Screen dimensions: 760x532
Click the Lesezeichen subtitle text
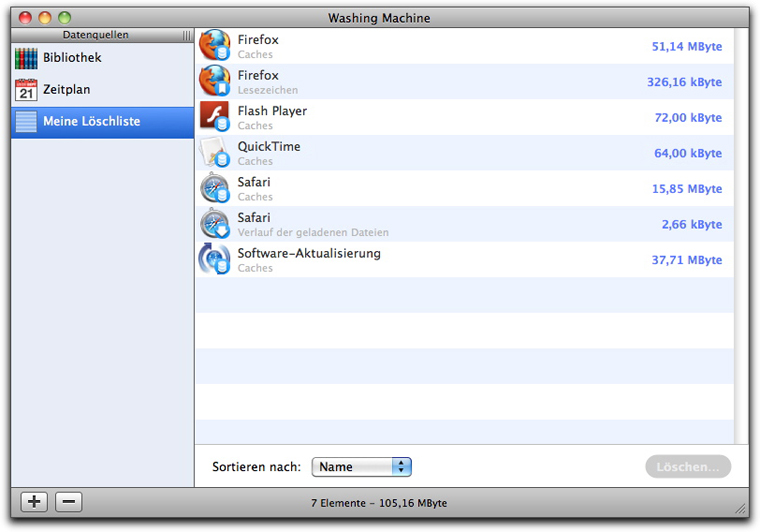point(268,90)
